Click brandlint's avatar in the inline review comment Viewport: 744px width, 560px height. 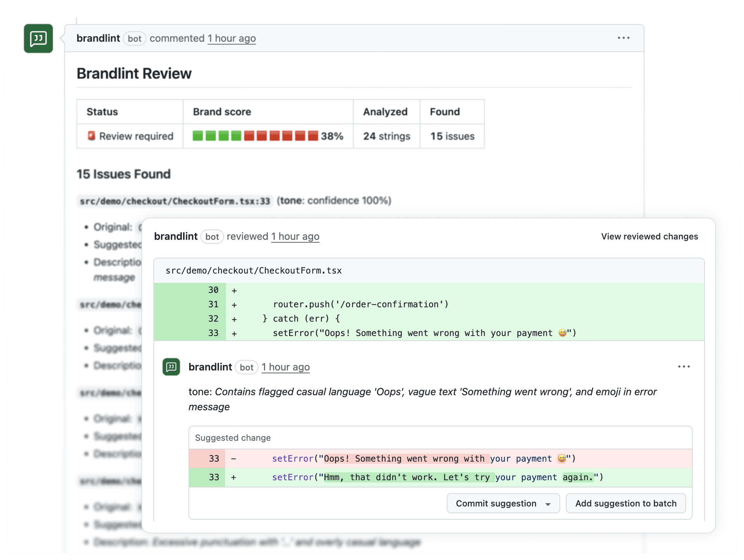(171, 367)
